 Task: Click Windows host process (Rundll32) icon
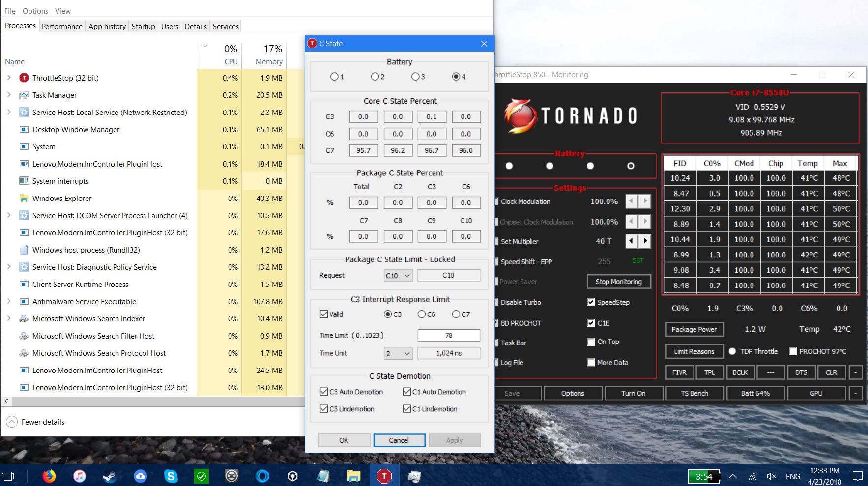pos(24,250)
